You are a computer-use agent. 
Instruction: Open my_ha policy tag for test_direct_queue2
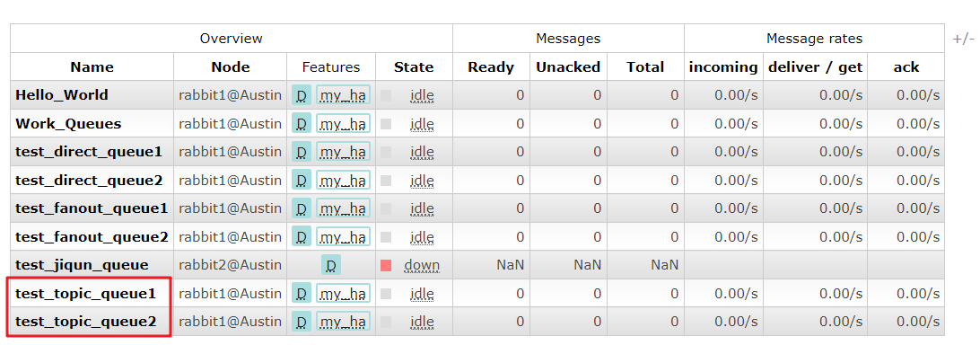343,181
